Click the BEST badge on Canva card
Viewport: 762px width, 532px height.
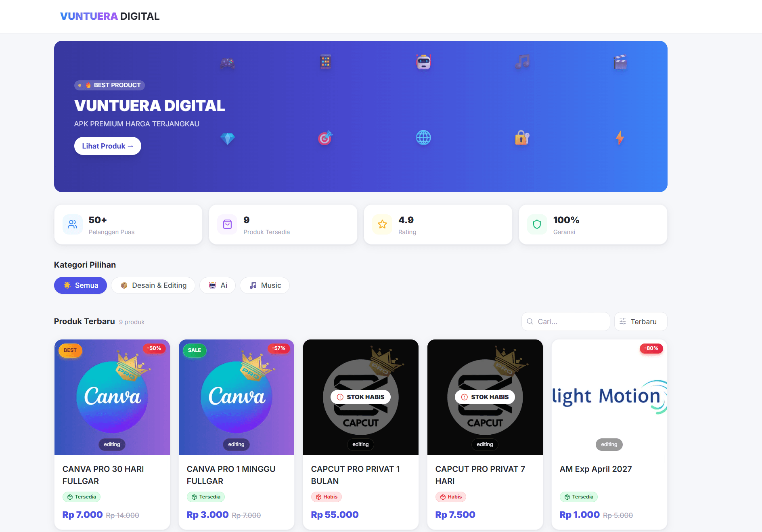(x=70, y=350)
